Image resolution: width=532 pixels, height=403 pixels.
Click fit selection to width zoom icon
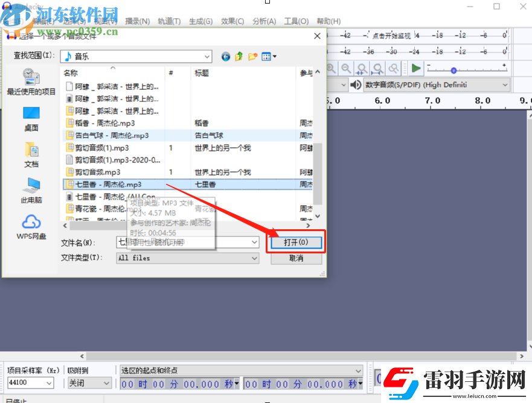point(362,69)
